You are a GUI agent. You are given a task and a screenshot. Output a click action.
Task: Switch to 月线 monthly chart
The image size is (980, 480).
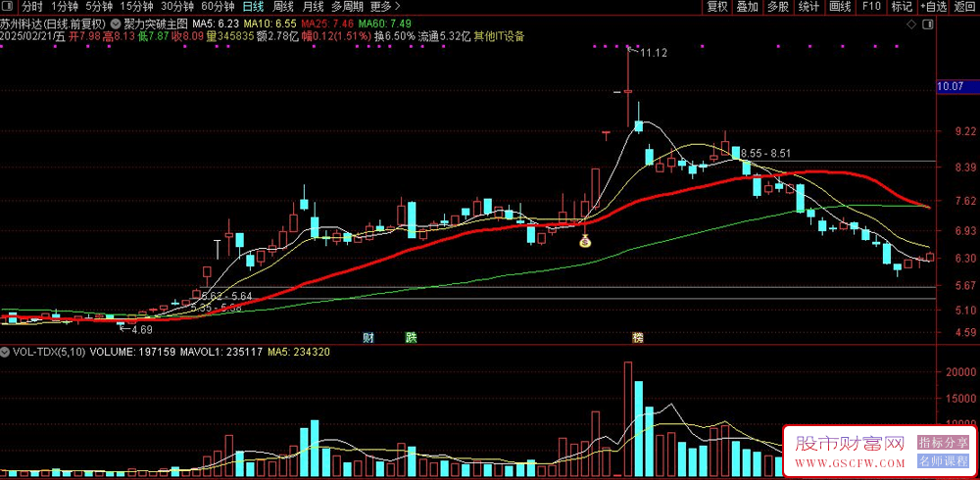(314, 7)
